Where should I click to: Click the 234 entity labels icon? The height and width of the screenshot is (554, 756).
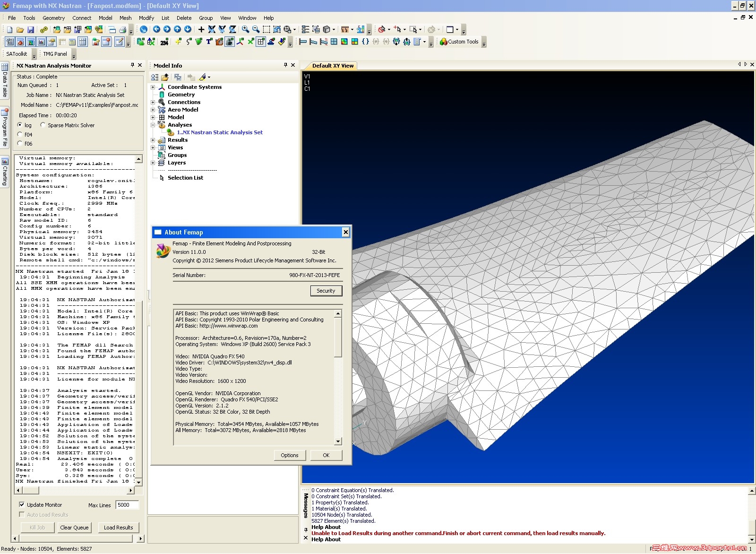click(x=164, y=42)
